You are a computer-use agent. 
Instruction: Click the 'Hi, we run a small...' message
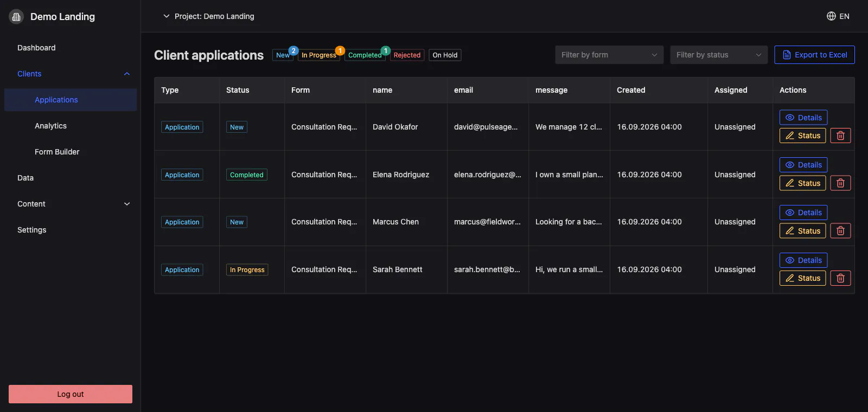(569, 269)
